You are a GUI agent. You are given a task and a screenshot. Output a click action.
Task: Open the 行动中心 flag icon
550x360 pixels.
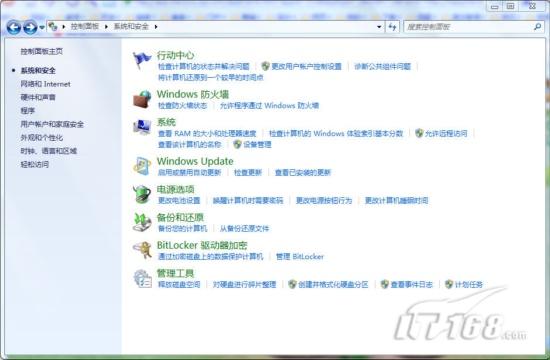pyautogui.click(x=142, y=60)
